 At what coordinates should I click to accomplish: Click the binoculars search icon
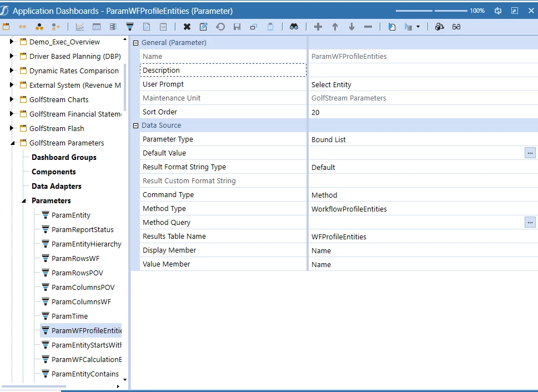[294, 27]
